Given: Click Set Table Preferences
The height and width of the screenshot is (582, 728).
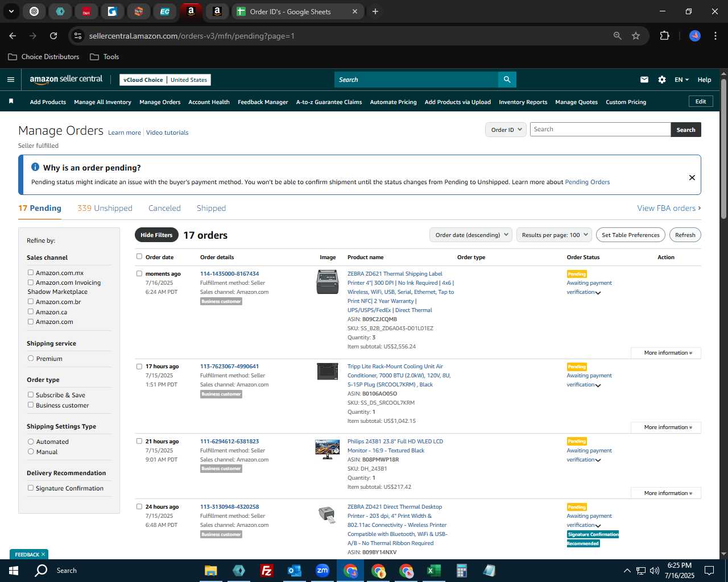Looking at the screenshot, I should 631,235.
